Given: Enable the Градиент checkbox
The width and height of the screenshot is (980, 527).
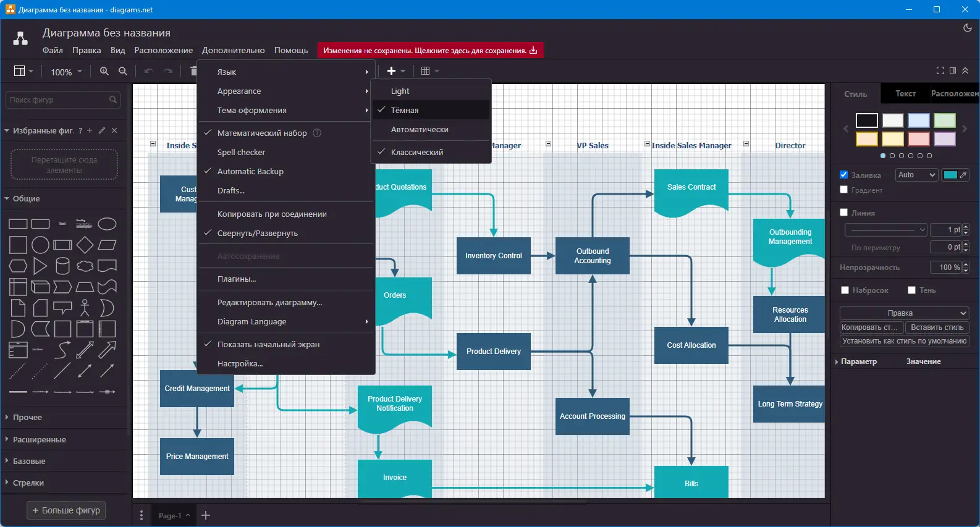Looking at the screenshot, I should [844, 190].
